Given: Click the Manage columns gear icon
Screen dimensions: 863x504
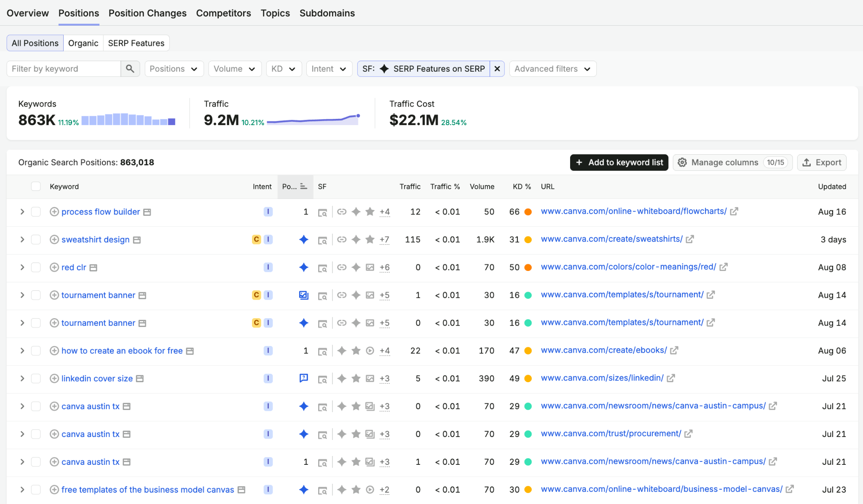Looking at the screenshot, I should 682,163.
